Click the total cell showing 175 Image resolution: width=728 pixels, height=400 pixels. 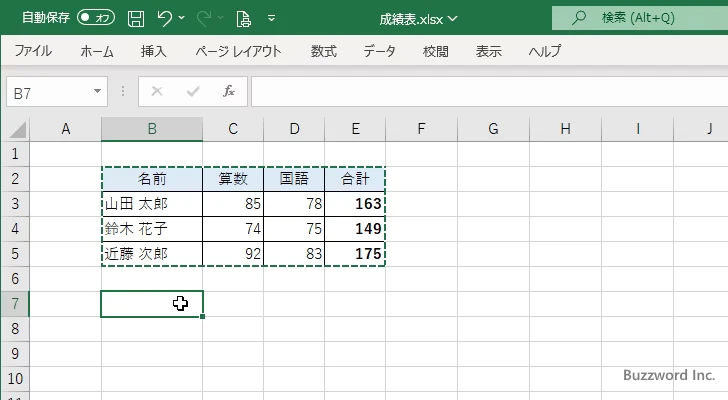tap(355, 254)
